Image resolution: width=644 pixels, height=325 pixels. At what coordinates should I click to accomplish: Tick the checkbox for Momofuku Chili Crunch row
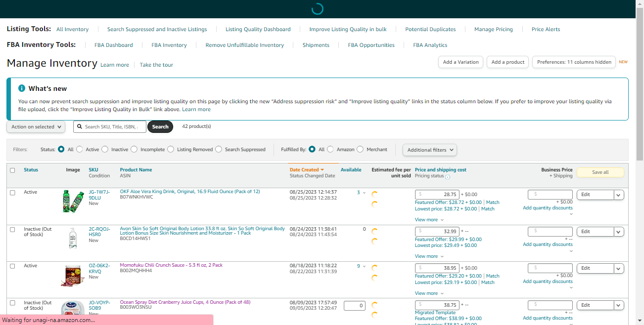pyautogui.click(x=13, y=266)
